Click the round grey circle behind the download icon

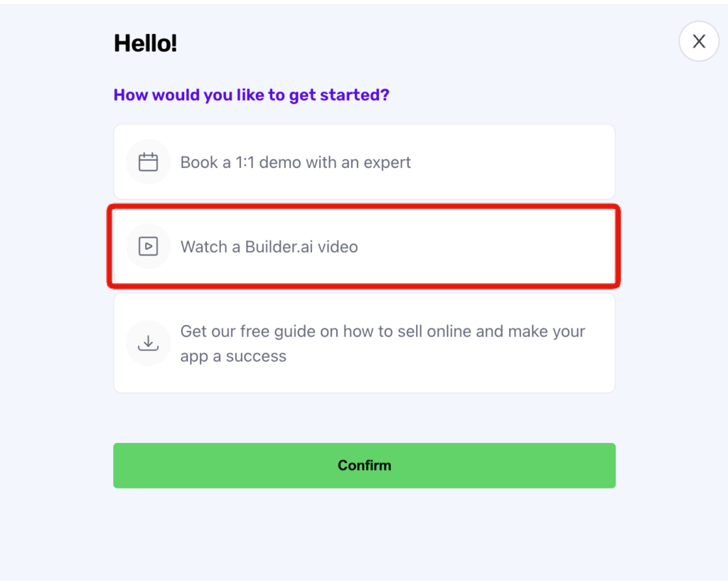tap(148, 343)
